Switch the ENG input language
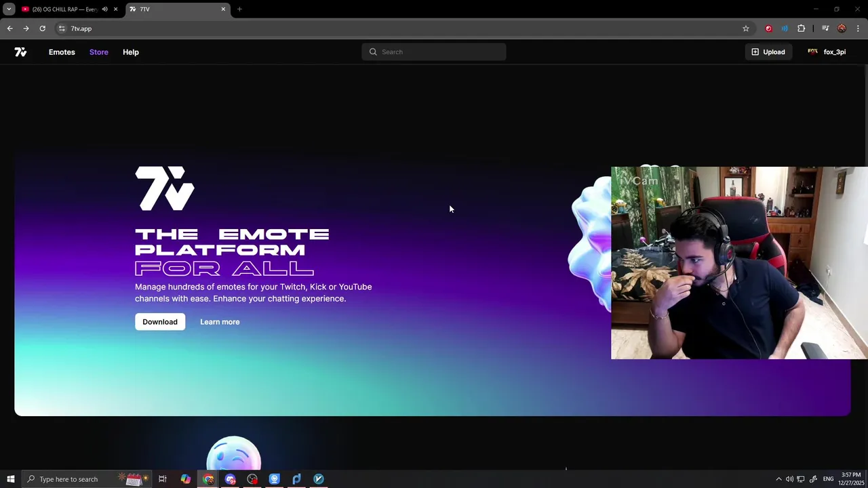Image resolution: width=868 pixels, height=488 pixels. tap(828, 479)
